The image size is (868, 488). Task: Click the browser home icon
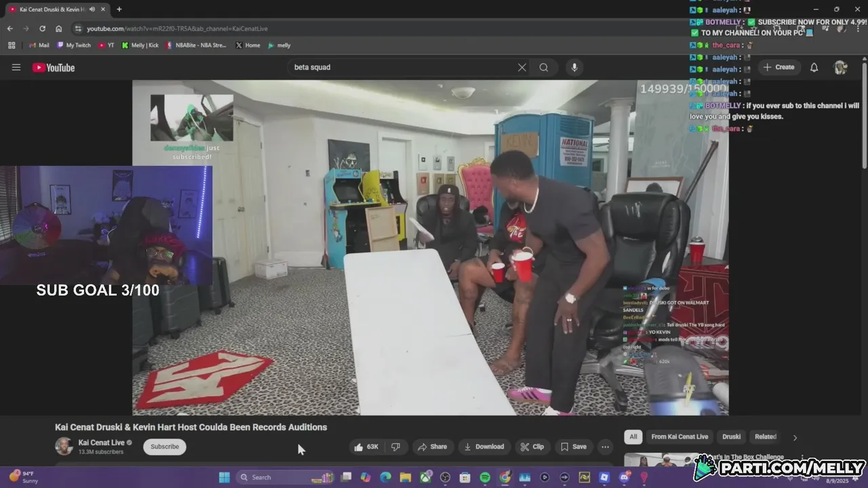59,28
